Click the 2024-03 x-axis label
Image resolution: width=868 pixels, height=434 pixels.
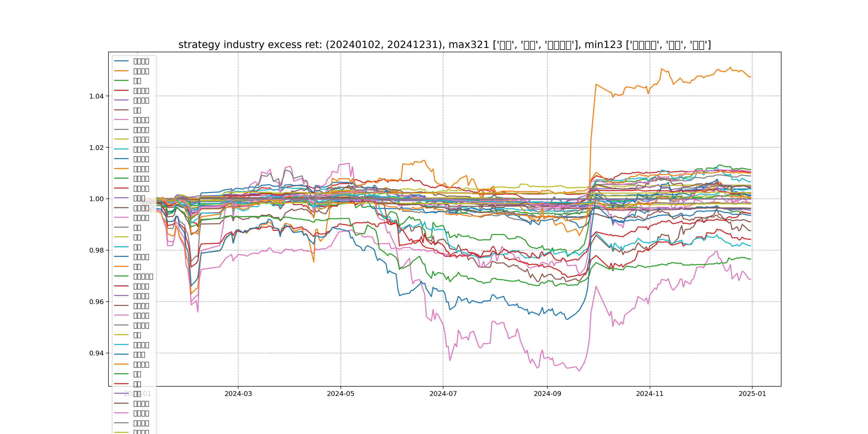point(238,394)
